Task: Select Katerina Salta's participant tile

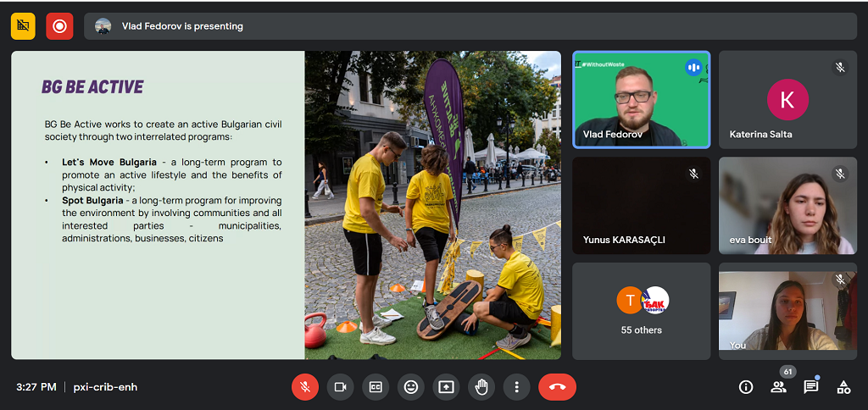Action: point(787,100)
